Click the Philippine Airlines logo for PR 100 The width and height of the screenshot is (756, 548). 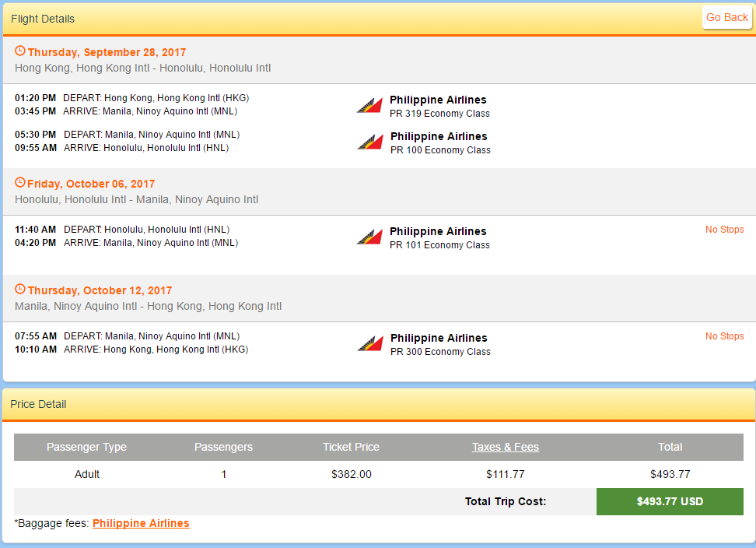point(370,142)
